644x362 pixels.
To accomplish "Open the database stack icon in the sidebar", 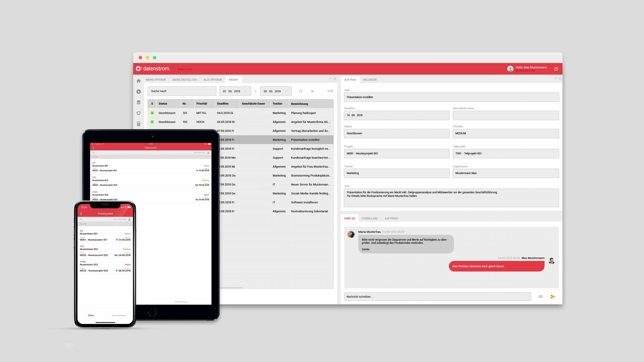I will pos(139,102).
